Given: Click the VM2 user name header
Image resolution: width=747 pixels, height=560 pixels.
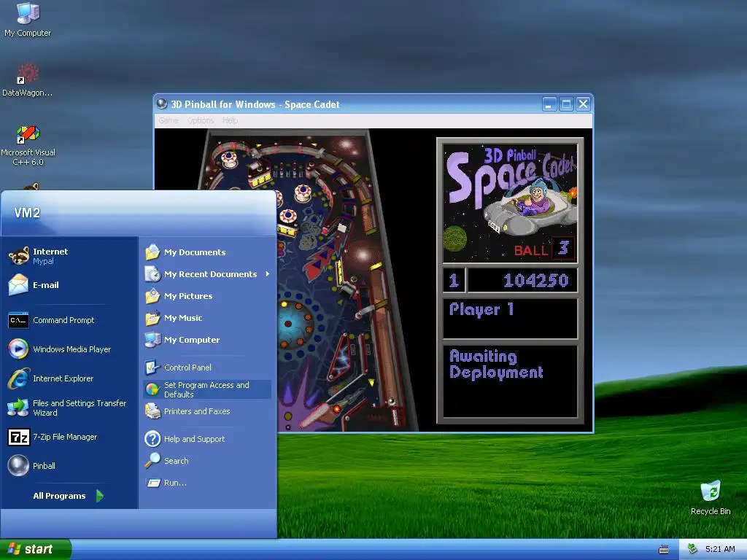Looking at the screenshot, I should click(x=27, y=213).
